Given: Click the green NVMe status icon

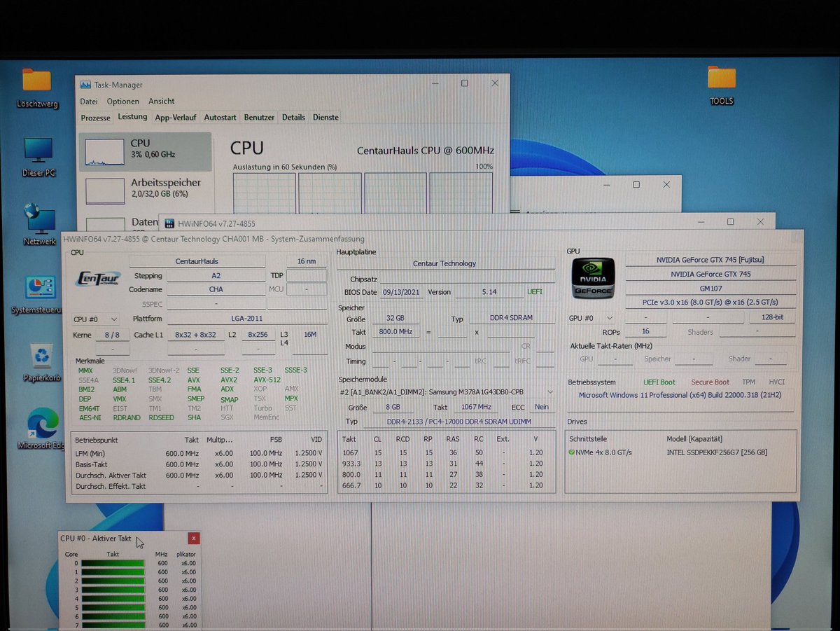Looking at the screenshot, I should [x=573, y=452].
